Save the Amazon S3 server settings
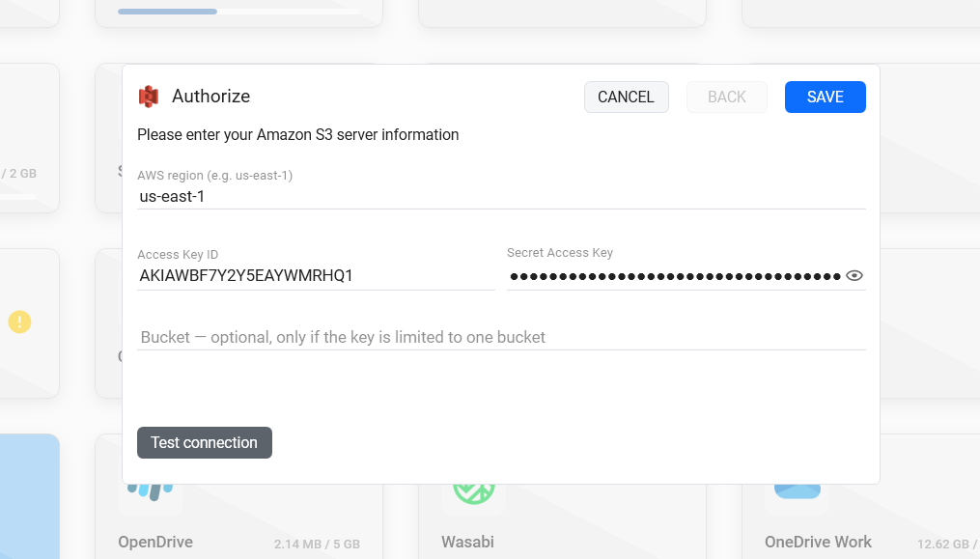This screenshot has width=980, height=559. [825, 97]
